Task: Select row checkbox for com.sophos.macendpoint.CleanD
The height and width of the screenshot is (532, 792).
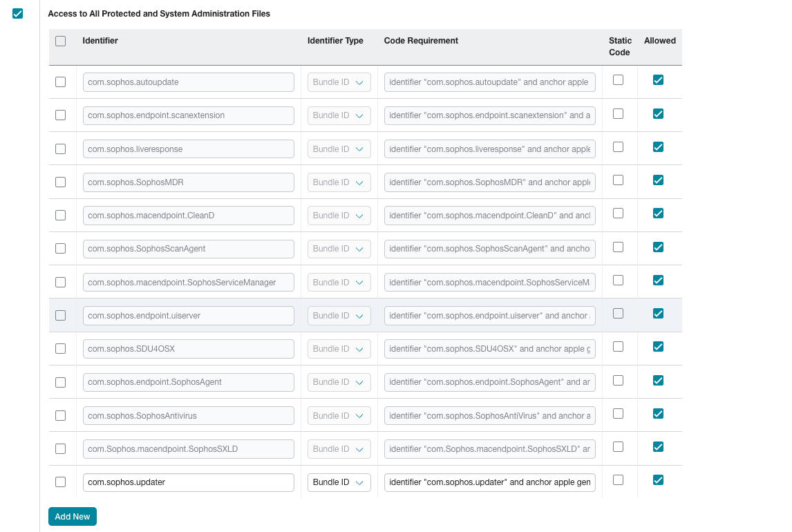Action: click(x=61, y=215)
